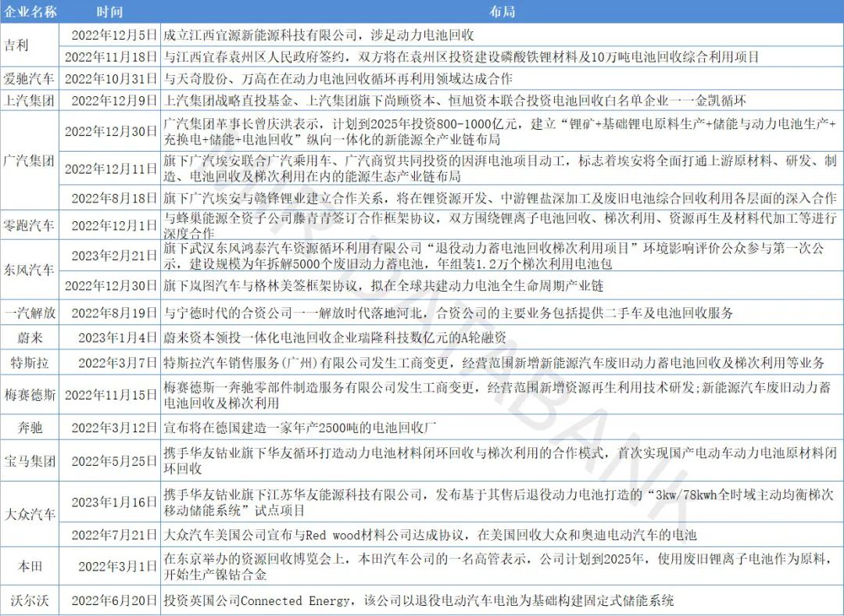Screen dimensions: 844x616
Task: Click the 一汽解放 company cell
Action: click(x=30, y=313)
